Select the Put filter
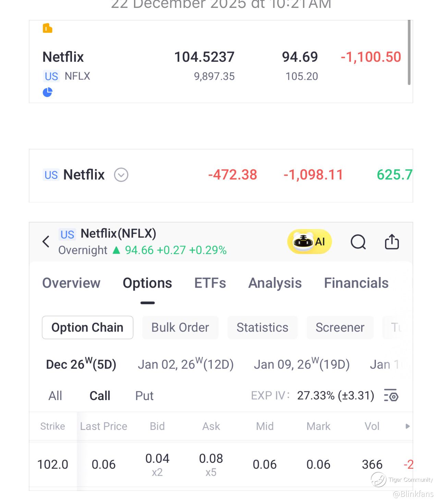The height and width of the screenshot is (504, 442). (x=144, y=396)
